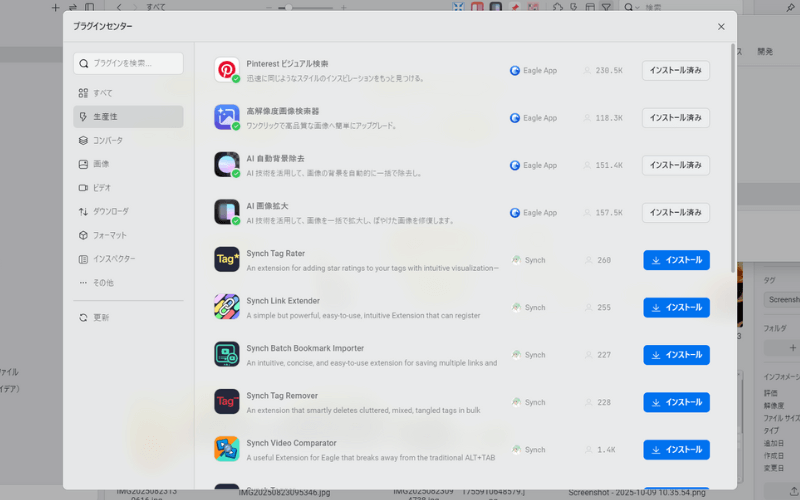Click the AI 画像拡大 plugin icon

click(227, 212)
